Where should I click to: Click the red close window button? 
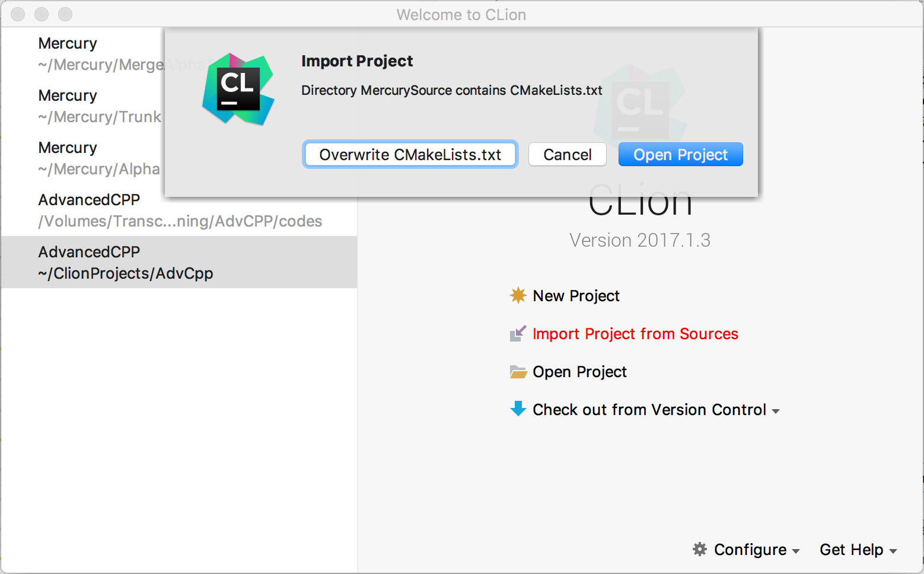pos(18,14)
